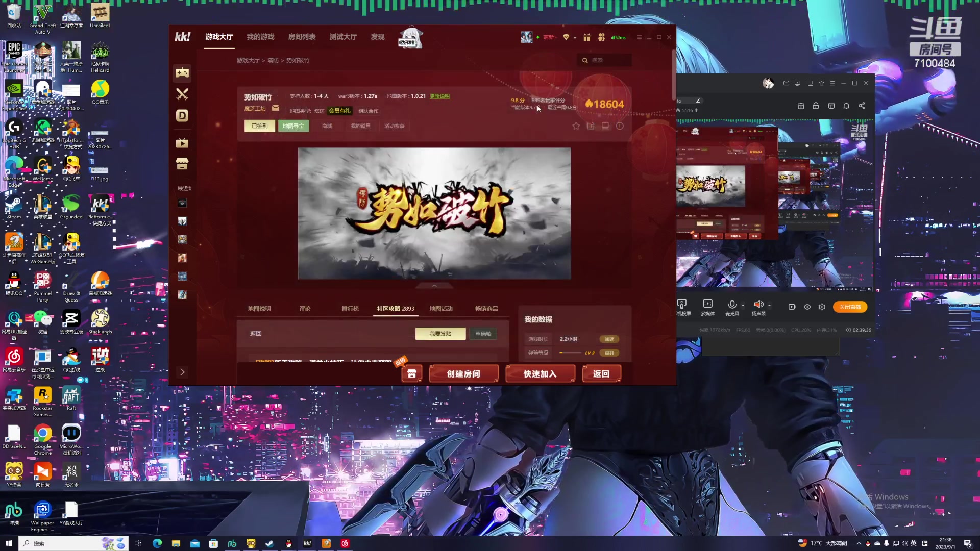This screenshot has height=551, width=980.
Task: Click the 提升 button beside LV3
Action: (x=609, y=353)
